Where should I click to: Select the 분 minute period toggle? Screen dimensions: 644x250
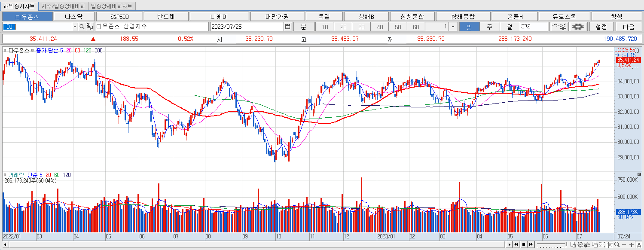[303, 27]
